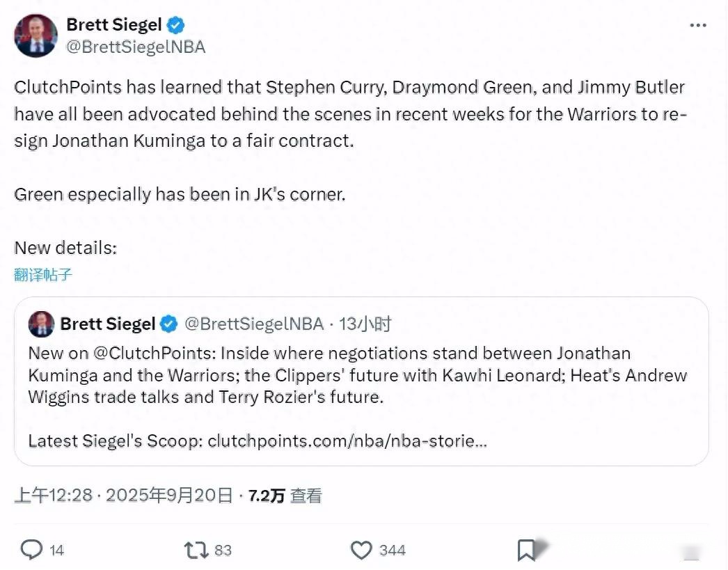Click the small avatar in quoted post

click(41, 324)
